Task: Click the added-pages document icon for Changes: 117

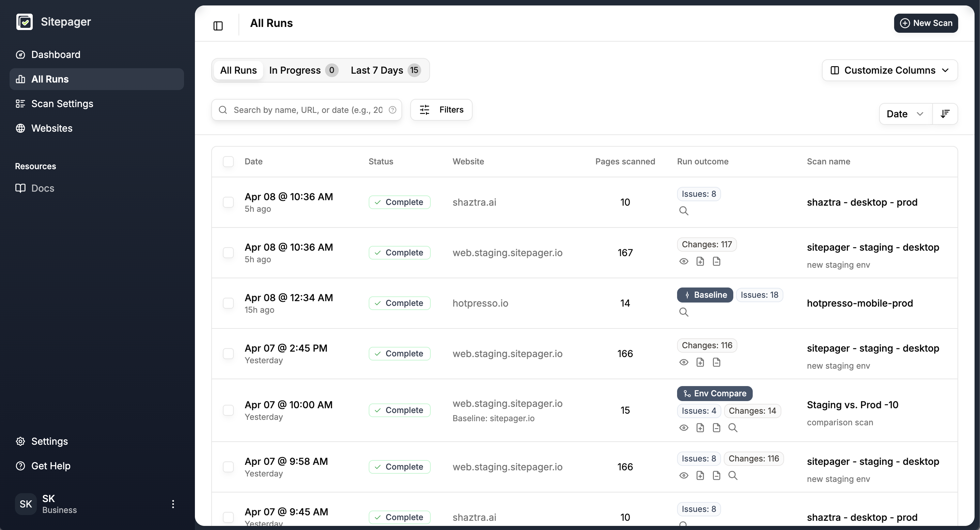Action: 700,261
